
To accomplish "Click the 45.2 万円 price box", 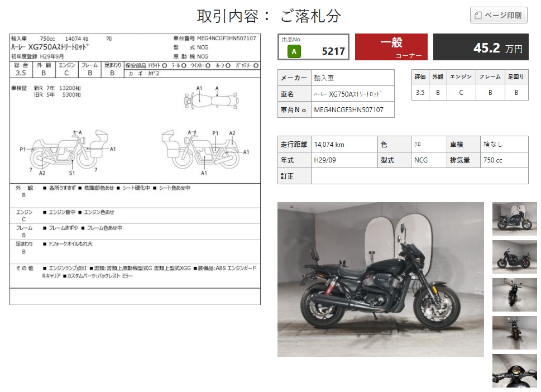I will (481, 47).
